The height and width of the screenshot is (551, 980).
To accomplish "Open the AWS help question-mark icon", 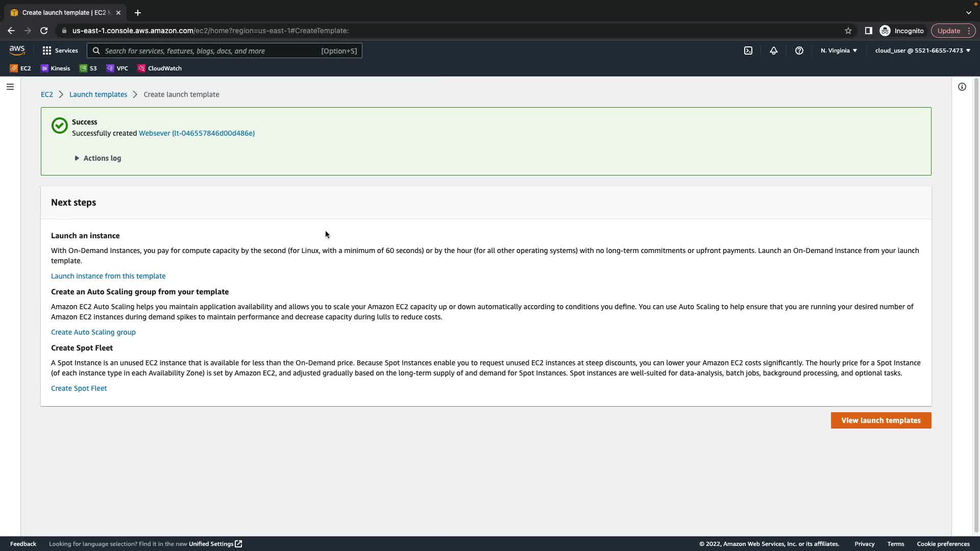I will (799, 51).
